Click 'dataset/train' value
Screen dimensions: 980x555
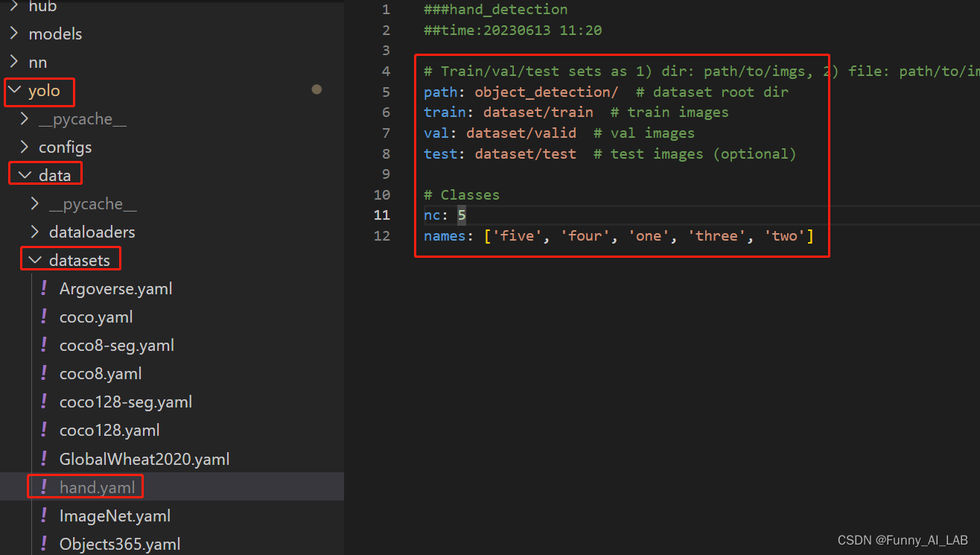(538, 112)
